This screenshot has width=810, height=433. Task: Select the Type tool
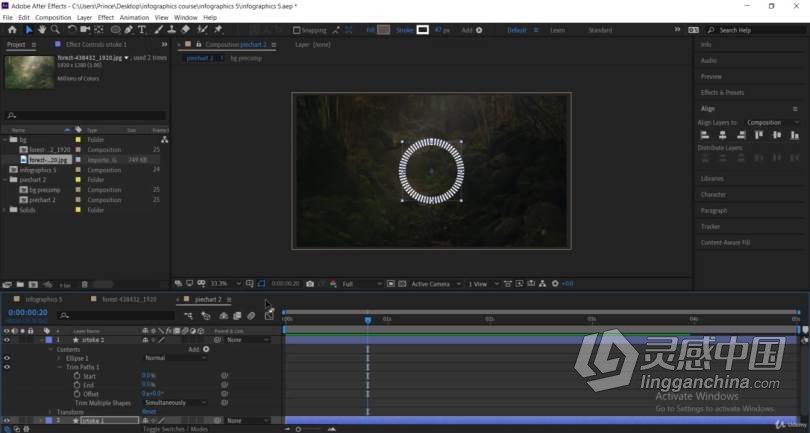142,30
